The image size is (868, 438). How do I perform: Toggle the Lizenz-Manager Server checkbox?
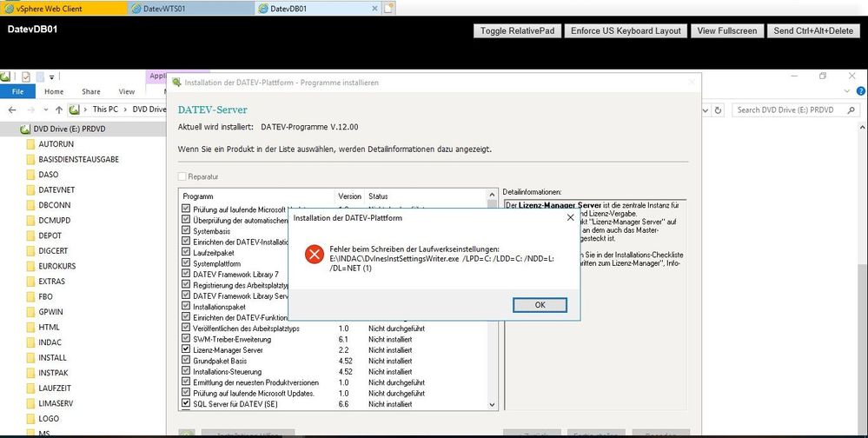186,349
